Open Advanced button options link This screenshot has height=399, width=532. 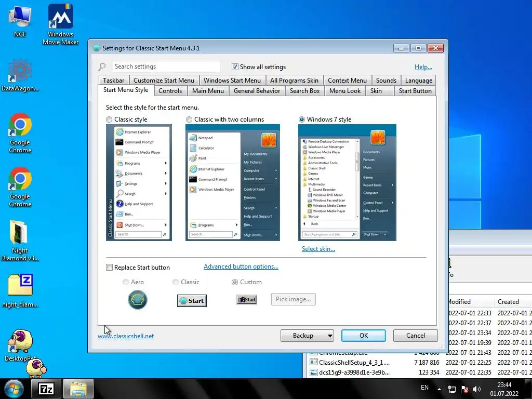click(x=241, y=267)
